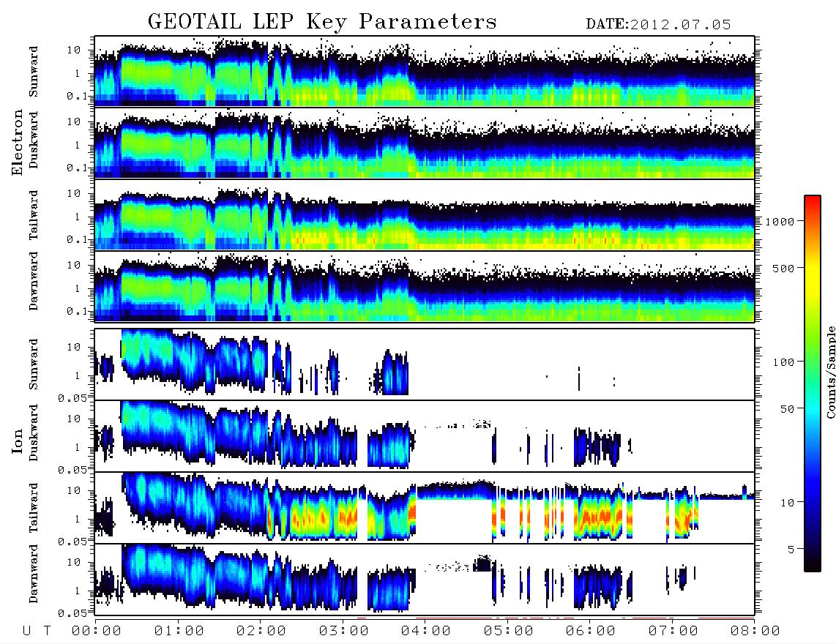836x644 pixels.
Task: Select the Electron "Sunward" panel label
Action: (x=34, y=72)
